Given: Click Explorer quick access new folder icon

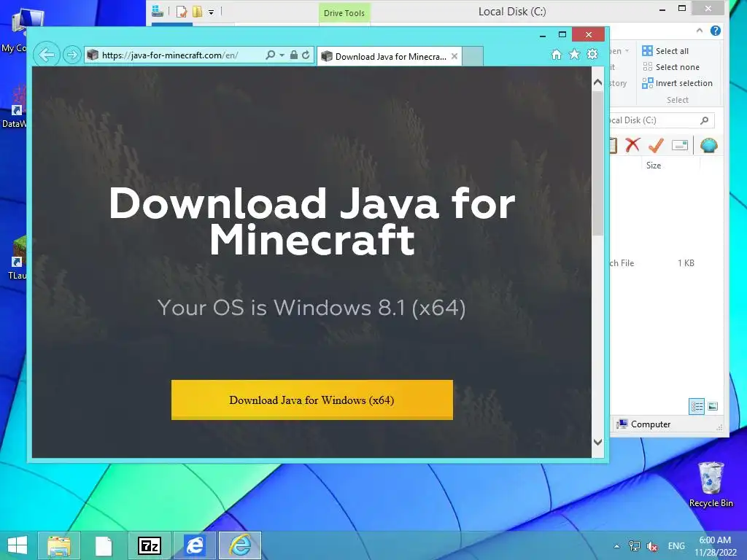Looking at the screenshot, I should (x=197, y=12).
